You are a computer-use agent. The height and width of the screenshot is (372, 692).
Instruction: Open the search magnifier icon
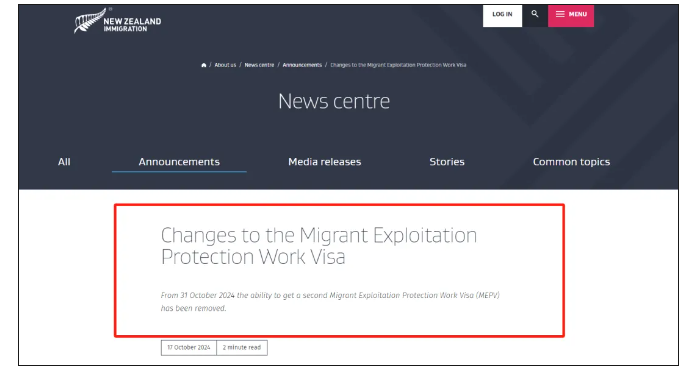click(535, 15)
